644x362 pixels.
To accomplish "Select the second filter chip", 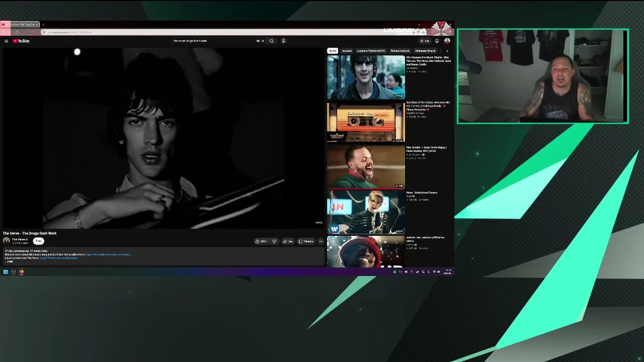I will point(347,51).
